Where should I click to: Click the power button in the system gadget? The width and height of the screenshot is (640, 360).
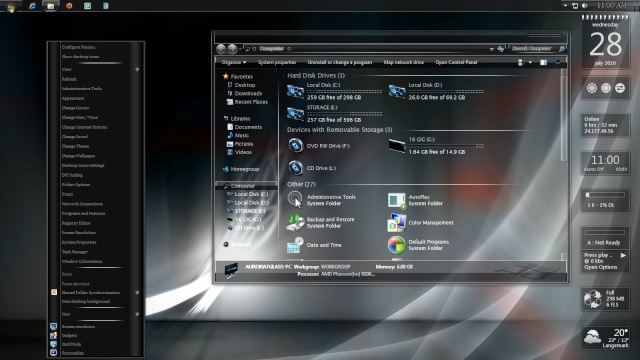[x=592, y=88]
